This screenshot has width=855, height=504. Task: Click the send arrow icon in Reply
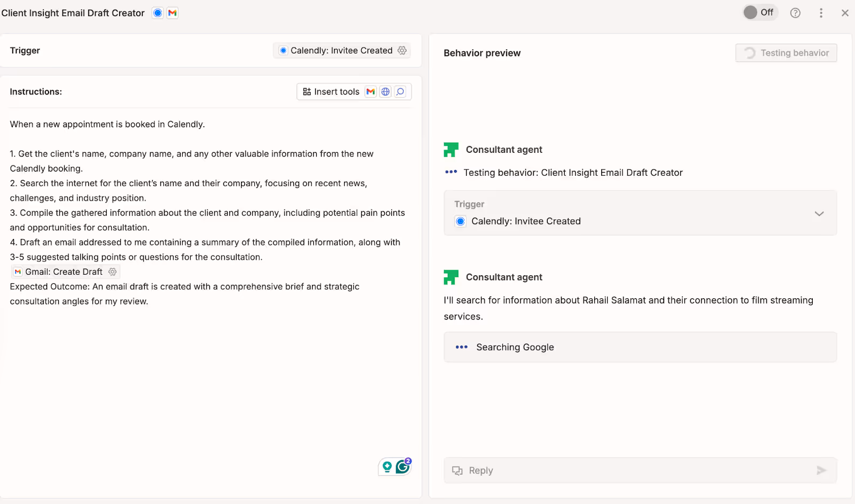pyautogui.click(x=821, y=470)
